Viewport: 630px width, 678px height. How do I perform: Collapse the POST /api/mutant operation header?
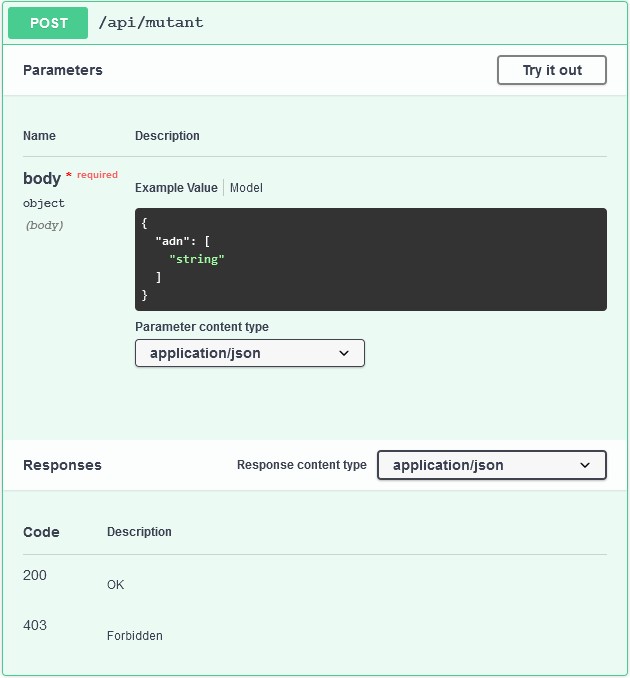(x=315, y=23)
